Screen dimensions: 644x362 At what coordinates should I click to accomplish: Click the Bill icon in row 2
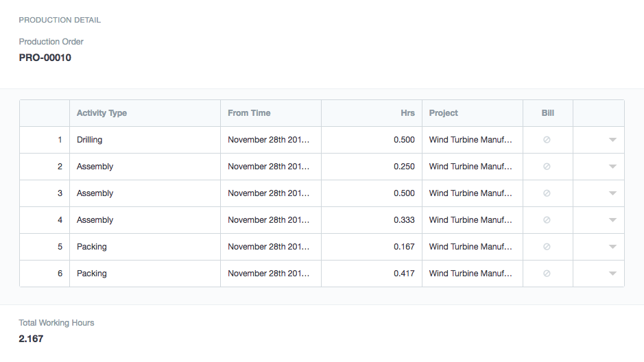[547, 167]
